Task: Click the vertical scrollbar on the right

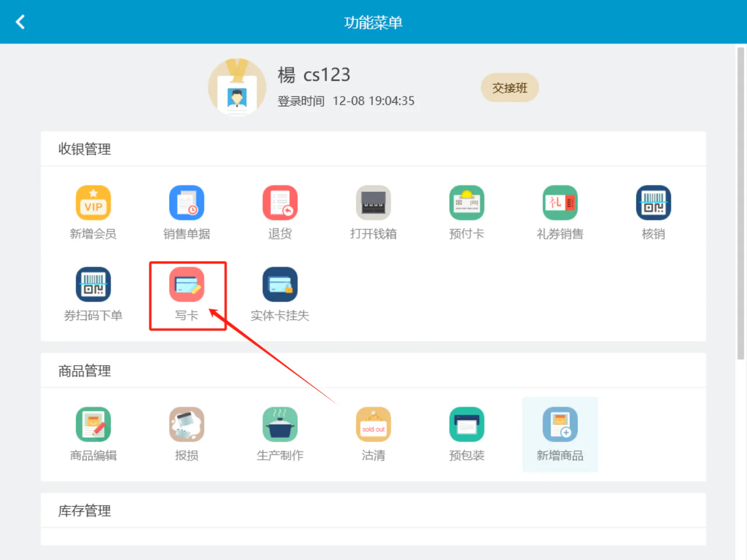Action: coord(741,204)
